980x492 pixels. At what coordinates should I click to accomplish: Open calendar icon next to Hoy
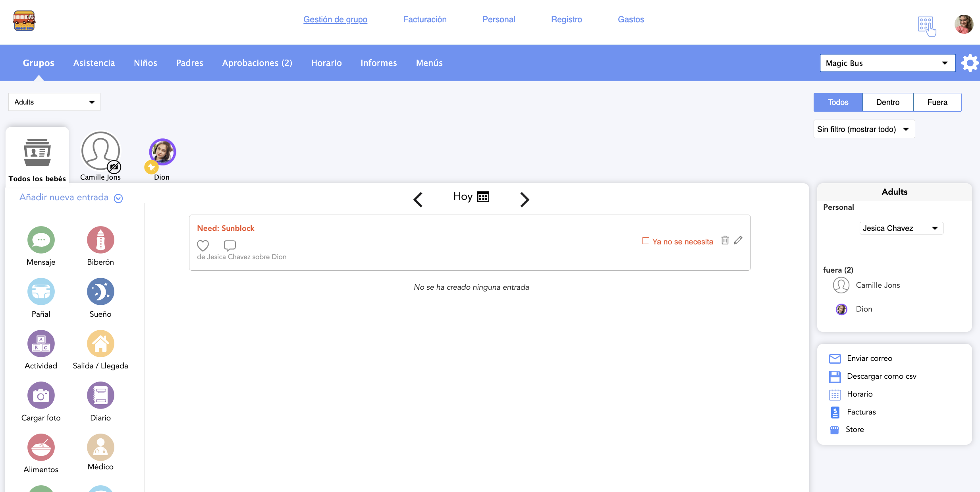coord(483,197)
